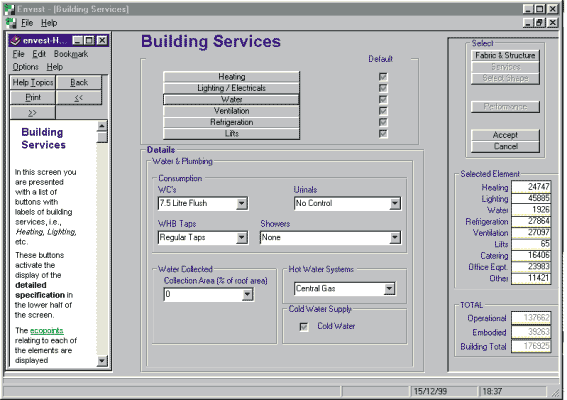Toggle the Heating default checkbox
The height and width of the screenshot is (400, 567).
pos(383,77)
